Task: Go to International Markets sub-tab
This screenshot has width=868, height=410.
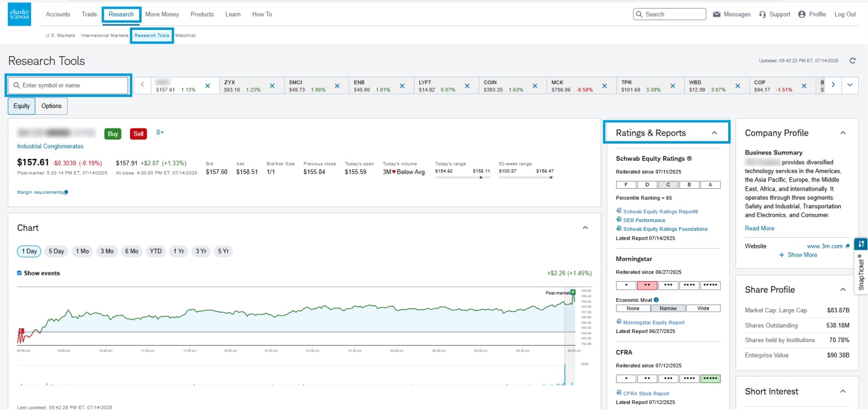Action: (105, 35)
